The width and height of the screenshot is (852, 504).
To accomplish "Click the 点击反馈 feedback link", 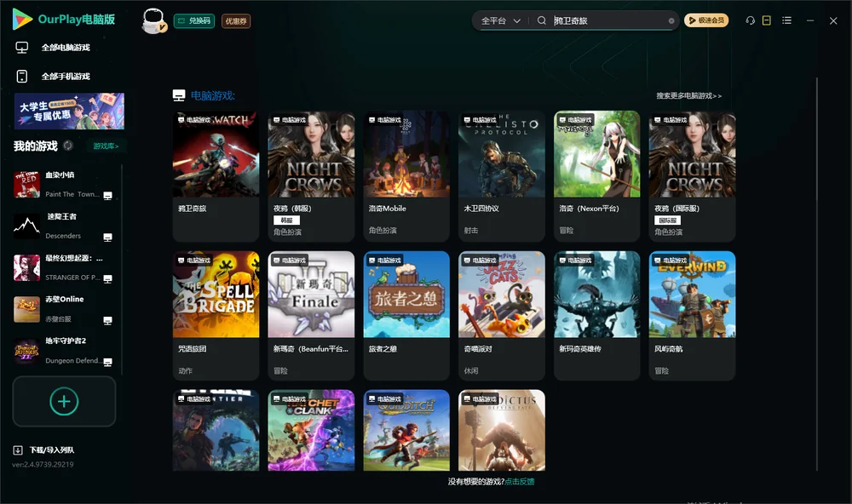I will 519,481.
